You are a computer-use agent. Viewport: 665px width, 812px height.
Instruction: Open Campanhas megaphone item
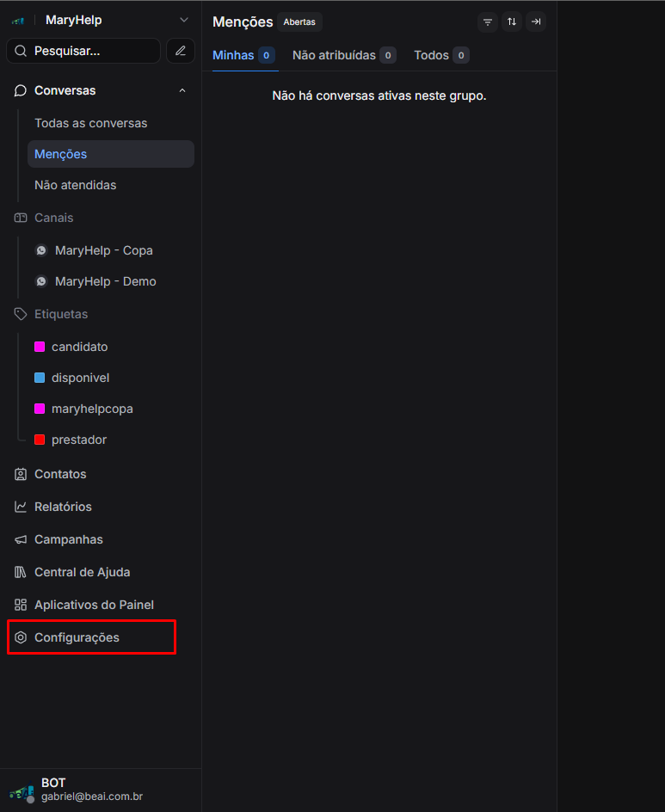pyautogui.click(x=68, y=539)
